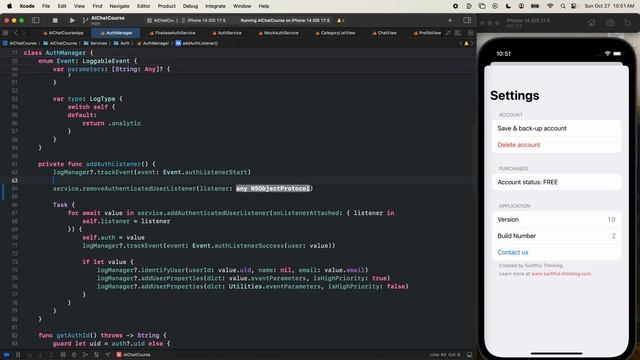640x360 pixels.
Task: Open the Debug menu
Action: coord(190,6)
